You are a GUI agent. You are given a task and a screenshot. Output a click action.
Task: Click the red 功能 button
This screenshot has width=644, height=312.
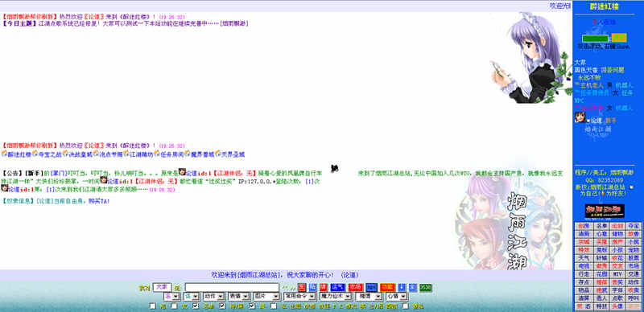pos(387,287)
